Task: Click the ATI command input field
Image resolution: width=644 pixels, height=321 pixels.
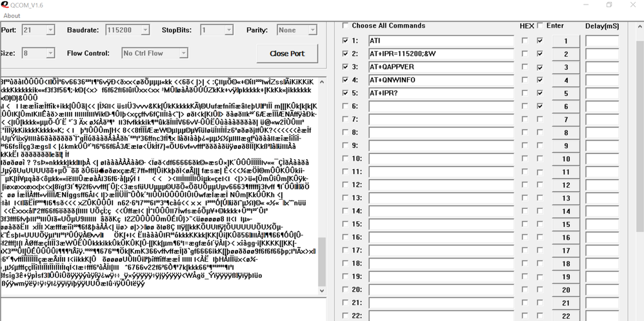Action: pyautogui.click(x=441, y=41)
